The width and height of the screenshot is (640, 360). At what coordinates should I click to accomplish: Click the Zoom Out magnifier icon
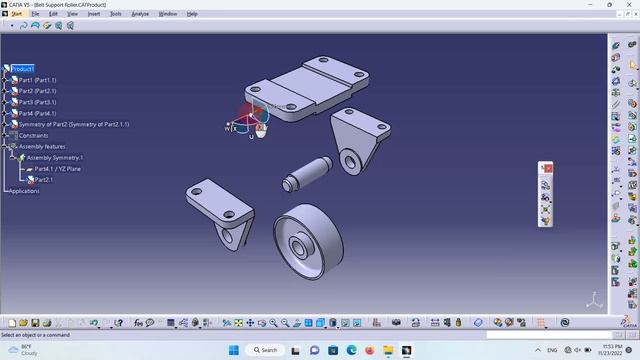(285, 323)
